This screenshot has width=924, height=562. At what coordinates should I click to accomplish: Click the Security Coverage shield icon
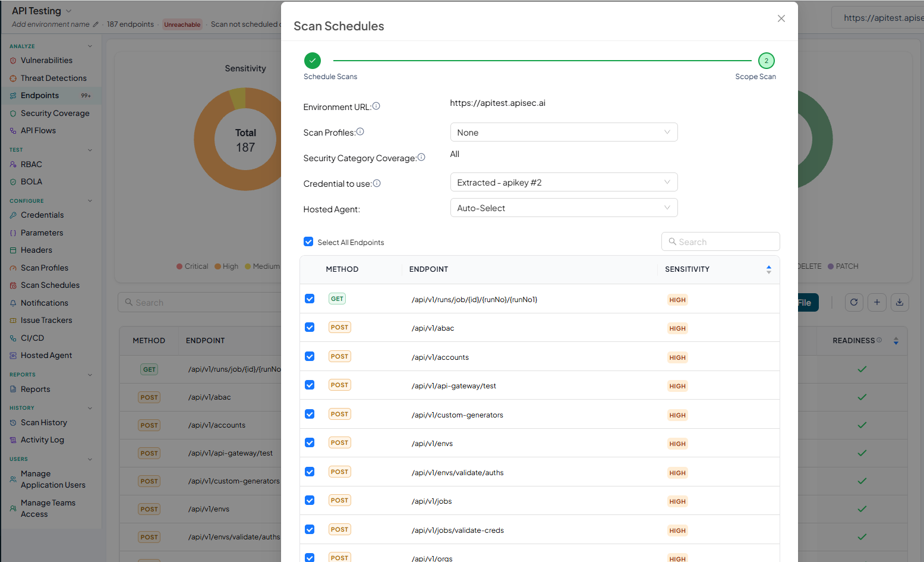pyautogui.click(x=13, y=114)
